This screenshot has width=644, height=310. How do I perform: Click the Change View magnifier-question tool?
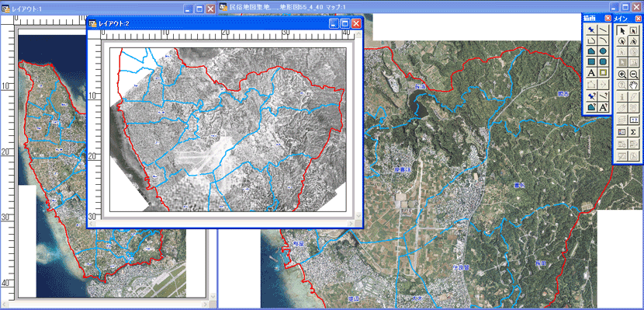[x=621, y=85]
